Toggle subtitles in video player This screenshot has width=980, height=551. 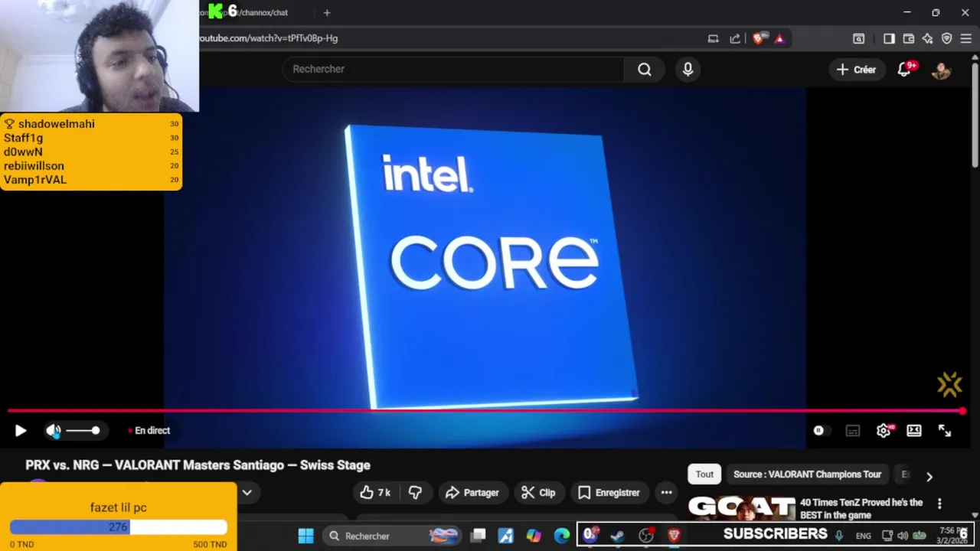pyautogui.click(x=853, y=431)
